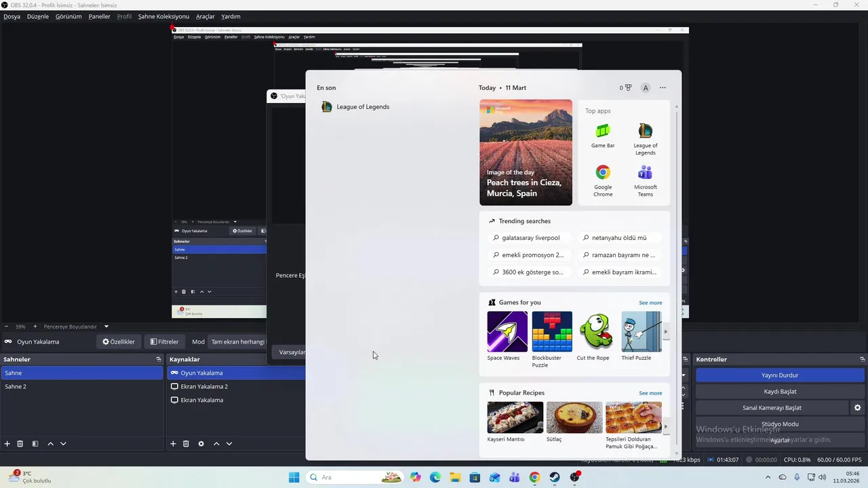This screenshot has width=868, height=488.
Task: Click See more for Games for you
Action: [650, 303]
